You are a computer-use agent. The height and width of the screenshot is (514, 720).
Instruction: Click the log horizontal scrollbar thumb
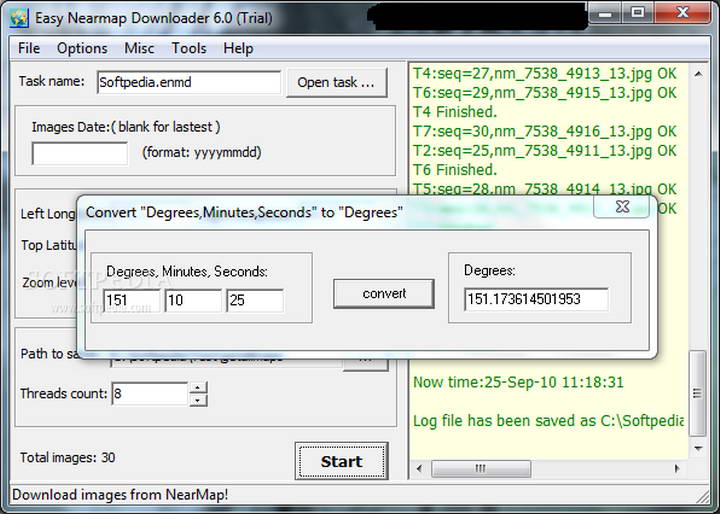481,469
